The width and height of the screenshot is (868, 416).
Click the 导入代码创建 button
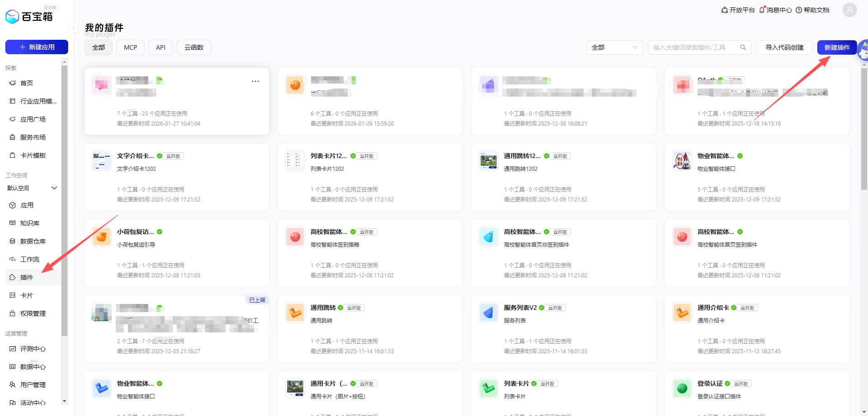click(784, 47)
